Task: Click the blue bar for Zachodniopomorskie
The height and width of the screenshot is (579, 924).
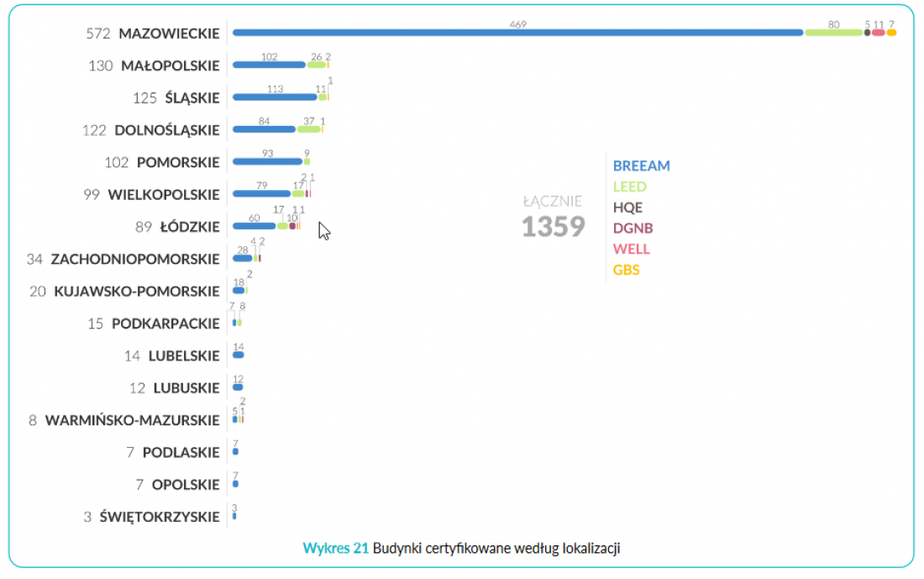Action: pyautogui.click(x=243, y=258)
